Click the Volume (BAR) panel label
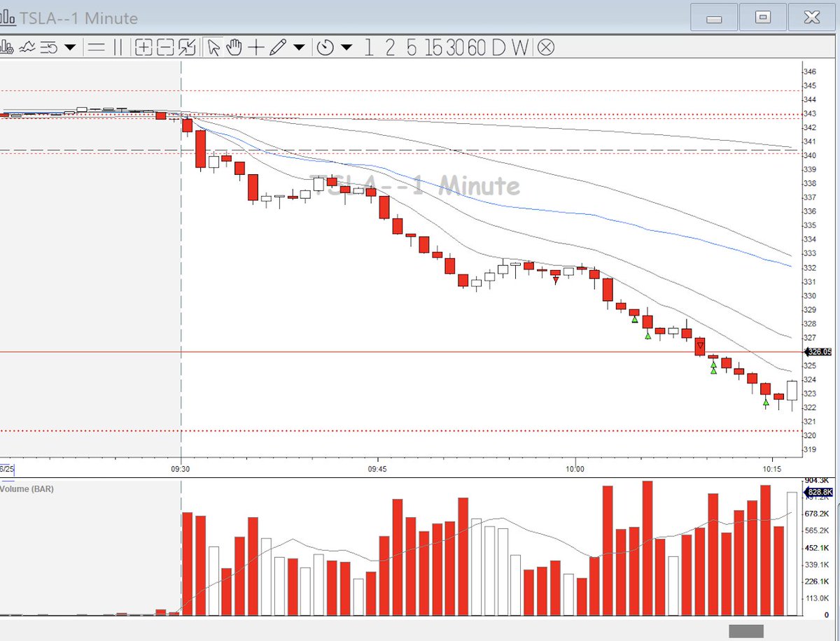 27,489
